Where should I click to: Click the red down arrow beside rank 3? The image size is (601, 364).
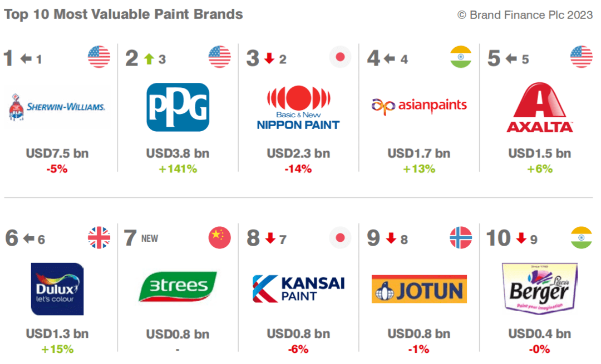pos(269,58)
